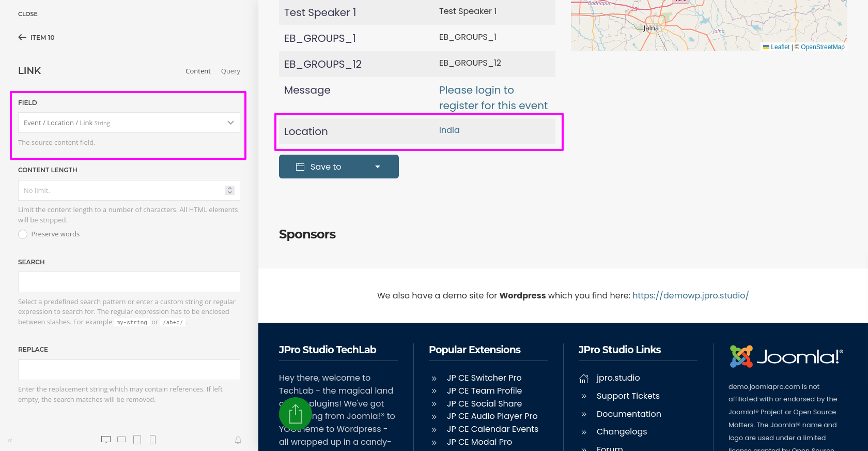Image resolution: width=868 pixels, height=451 pixels.
Task: Adjust Content Length stepper arrows
Action: pos(230,190)
